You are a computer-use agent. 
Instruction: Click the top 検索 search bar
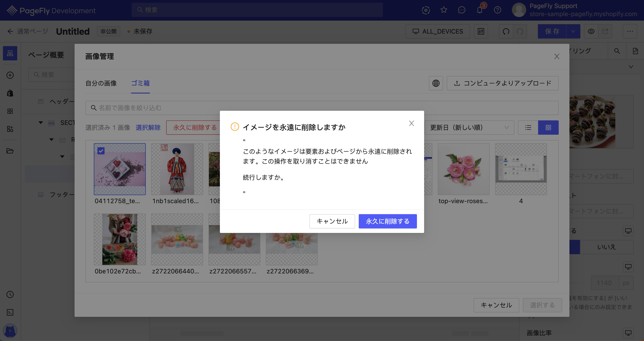257,10
